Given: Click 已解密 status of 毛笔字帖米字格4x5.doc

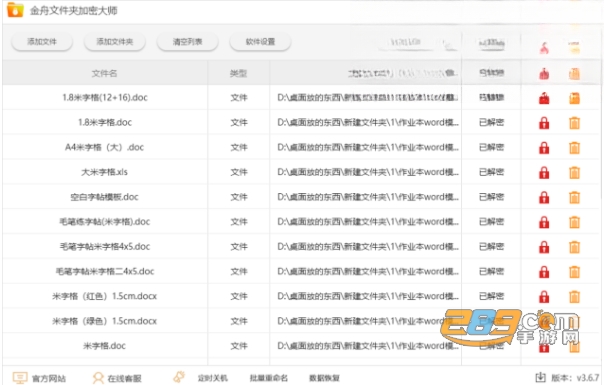Looking at the screenshot, I should click(492, 247).
